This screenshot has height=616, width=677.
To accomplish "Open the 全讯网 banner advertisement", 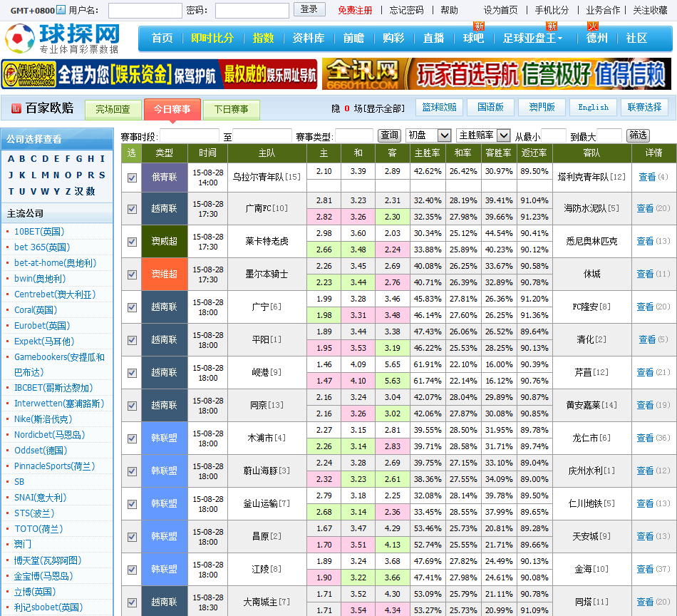I will [497, 74].
